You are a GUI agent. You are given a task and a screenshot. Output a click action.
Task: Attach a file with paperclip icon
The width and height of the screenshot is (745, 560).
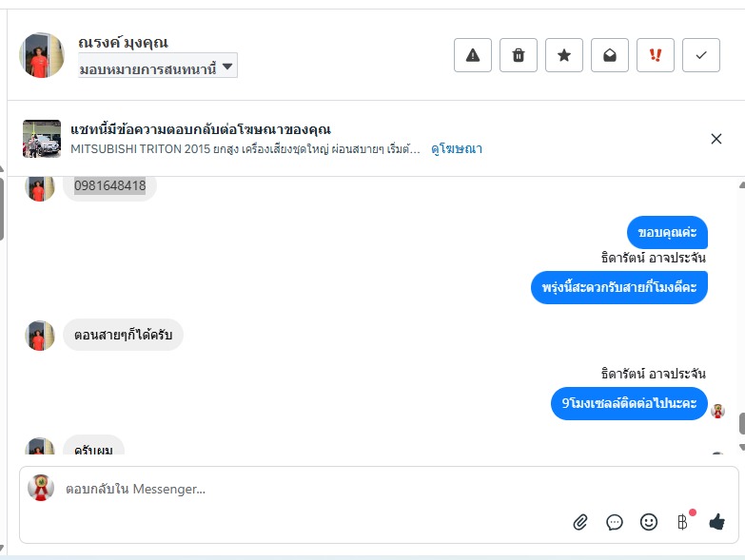(x=580, y=522)
